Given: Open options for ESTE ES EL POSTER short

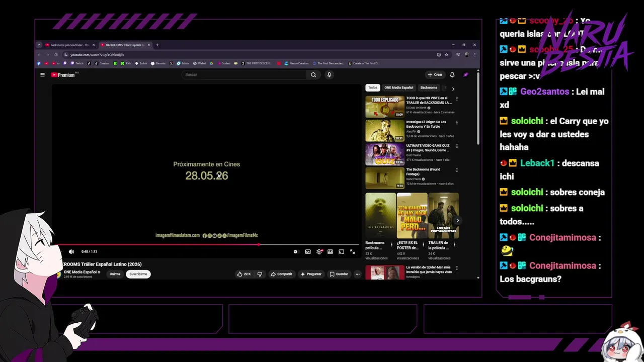Looking at the screenshot, I should 423,245.
